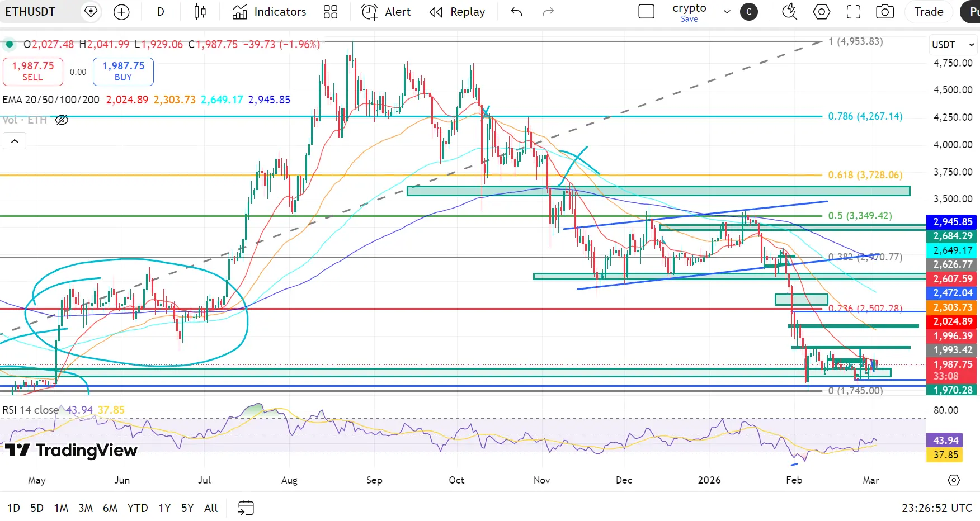Click the 2,684.29 green price axis label
The height and width of the screenshot is (521, 980).
click(x=952, y=236)
